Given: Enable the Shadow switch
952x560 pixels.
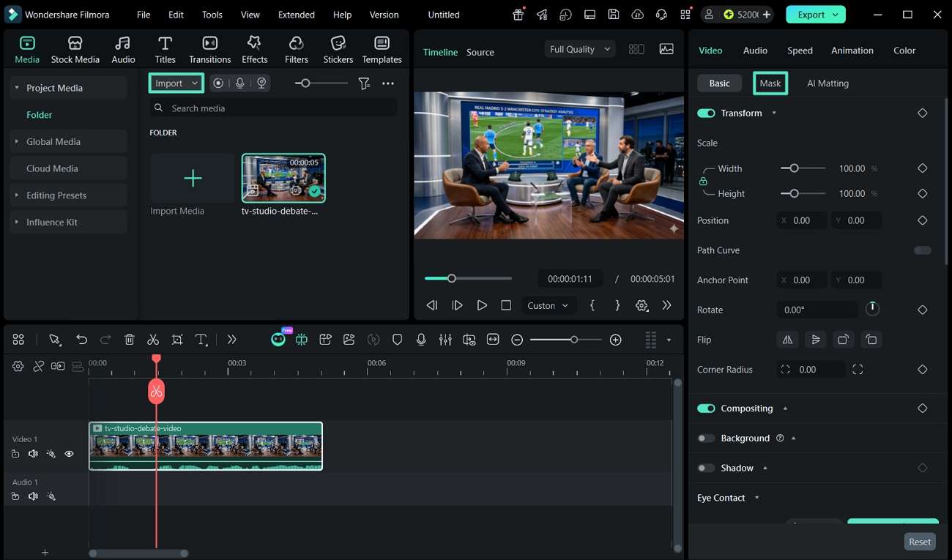Looking at the screenshot, I should 706,468.
